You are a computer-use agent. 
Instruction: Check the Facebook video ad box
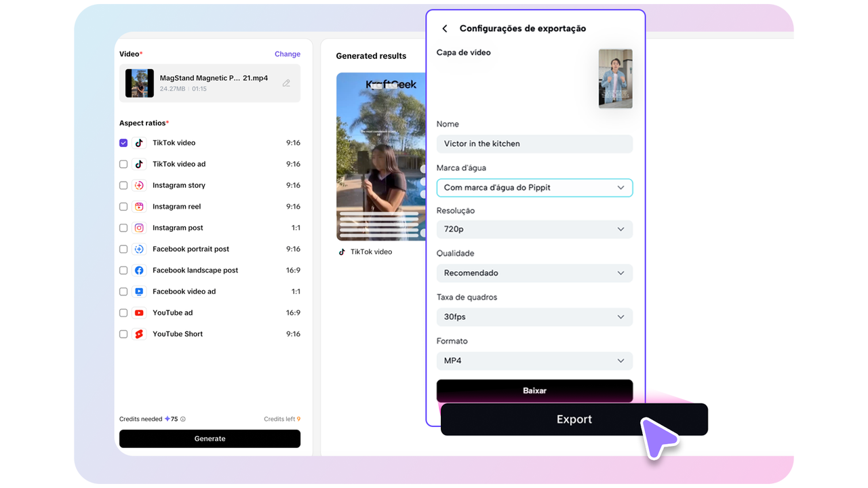point(123,291)
